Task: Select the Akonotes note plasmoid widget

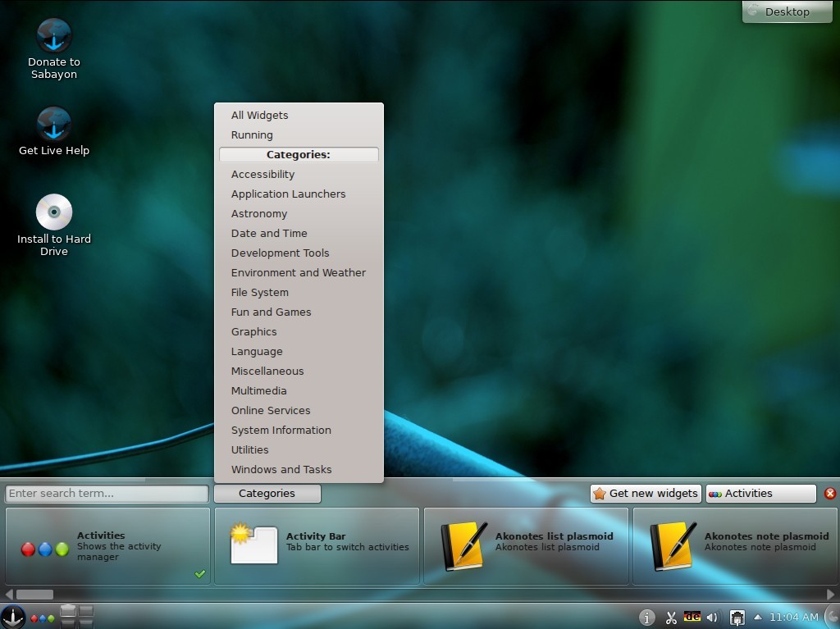Action: point(735,546)
